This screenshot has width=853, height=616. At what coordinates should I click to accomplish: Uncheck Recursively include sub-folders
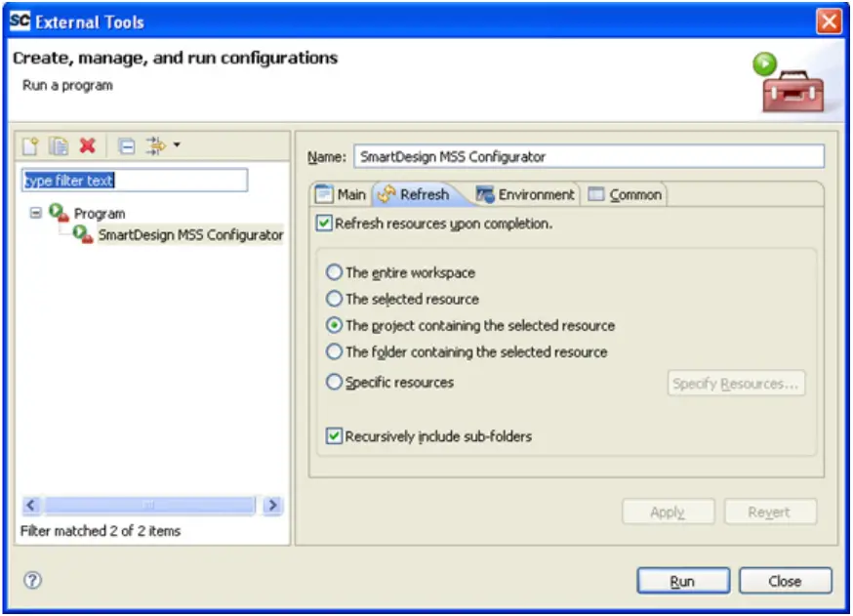click(334, 437)
